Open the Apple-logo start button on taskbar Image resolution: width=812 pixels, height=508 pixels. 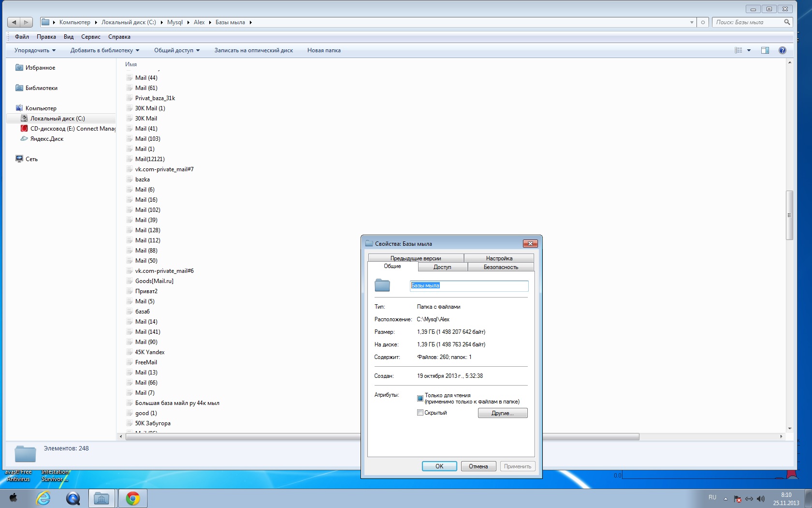point(14,498)
